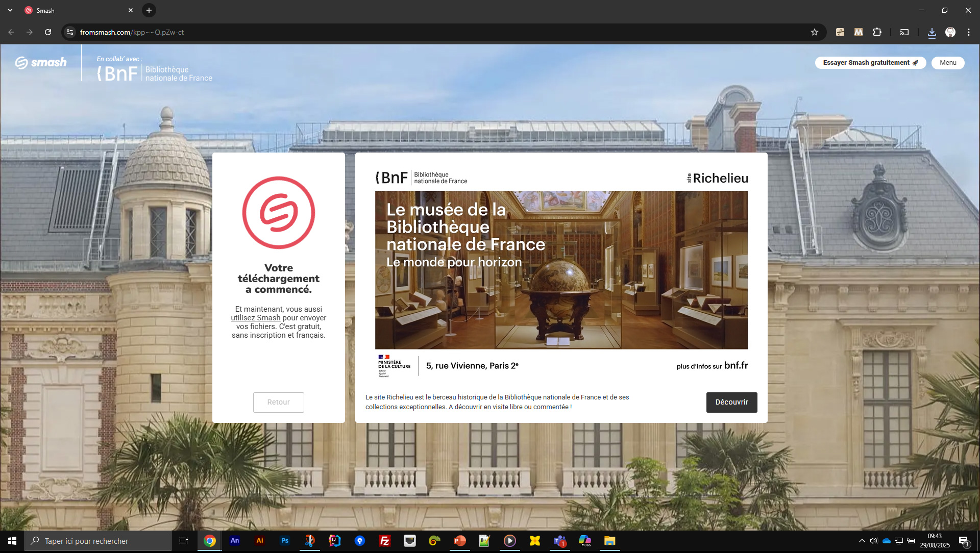
Task: Open the BnF Bibliothèque nationale de France header logo
Action: [155, 73]
